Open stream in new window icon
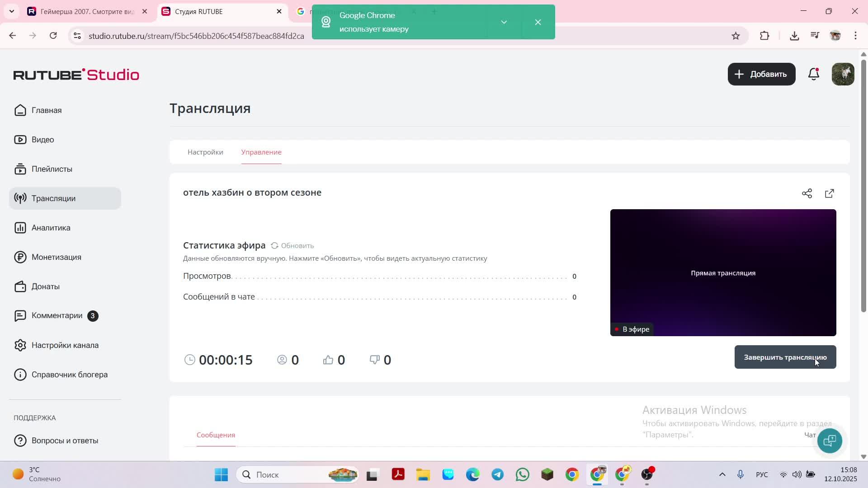 point(830,194)
